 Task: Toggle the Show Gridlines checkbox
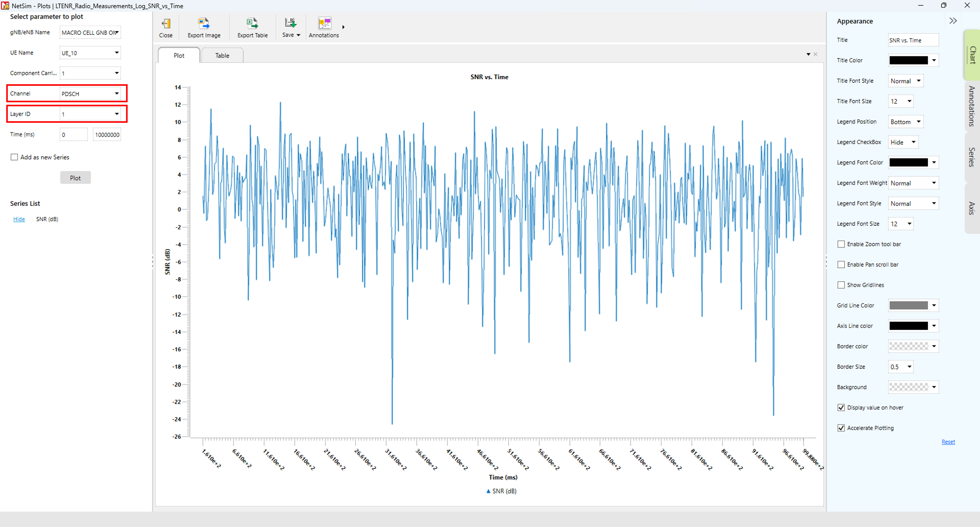pyautogui.click(x=841, y=285)
